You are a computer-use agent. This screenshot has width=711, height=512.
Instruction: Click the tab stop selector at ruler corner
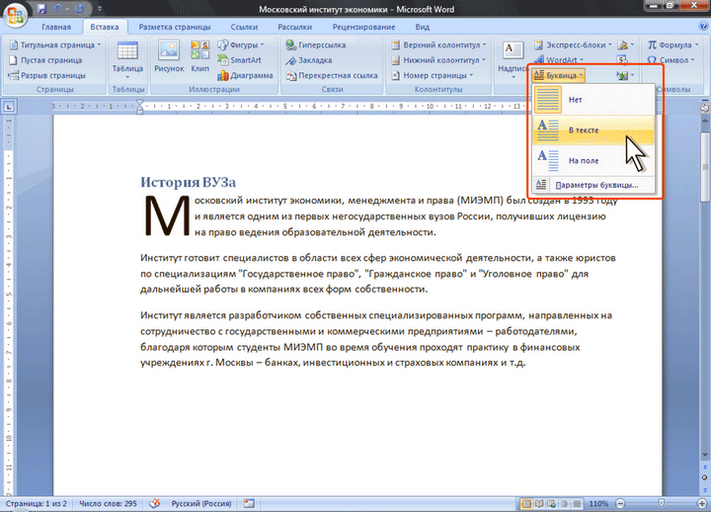tap(9, 107)
